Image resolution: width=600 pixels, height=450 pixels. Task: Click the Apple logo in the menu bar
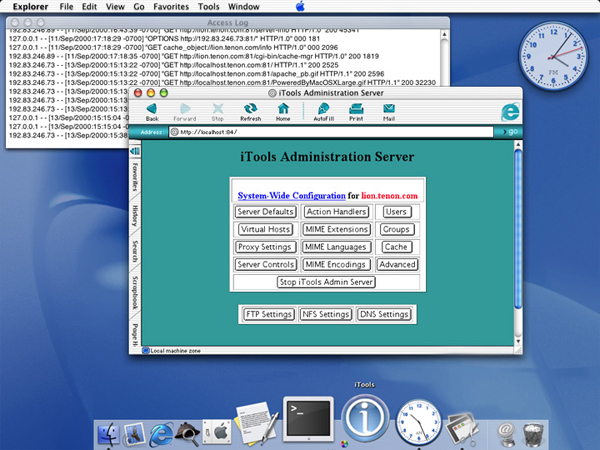point(300,6)
